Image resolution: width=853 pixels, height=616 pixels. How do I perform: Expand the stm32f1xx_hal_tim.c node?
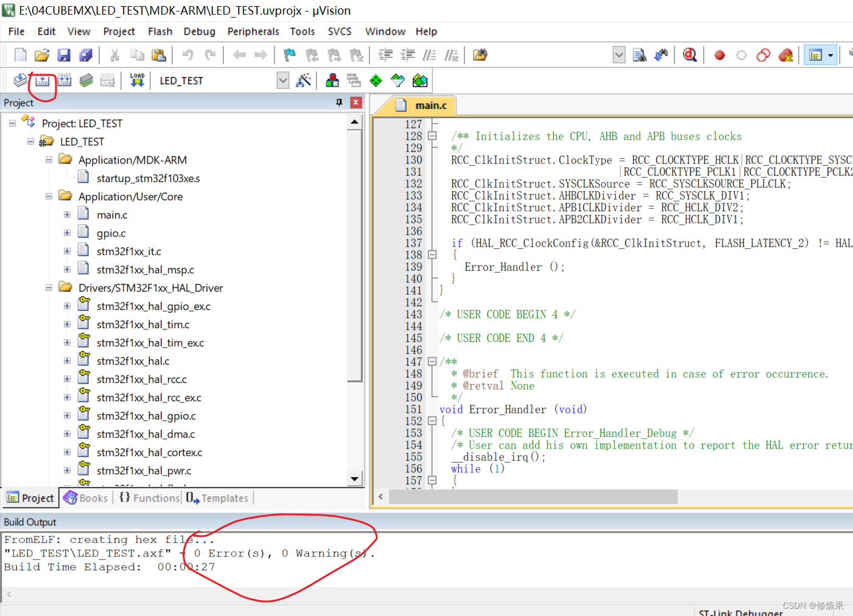(67, 324)
